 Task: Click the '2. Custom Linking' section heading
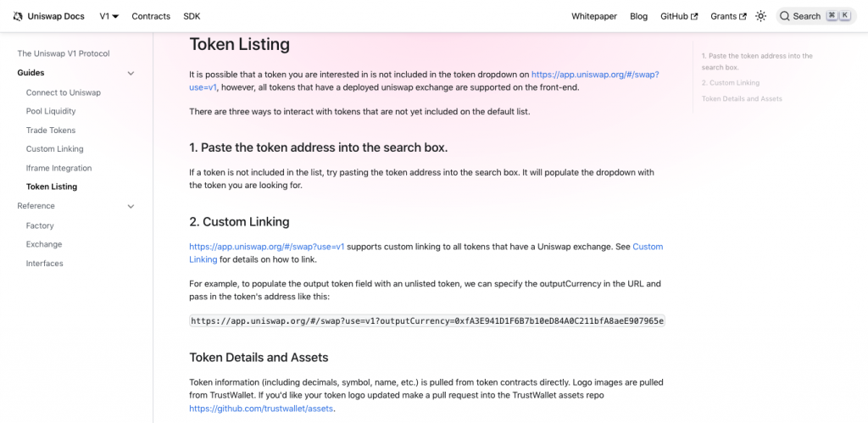click(x=239, y=222)
